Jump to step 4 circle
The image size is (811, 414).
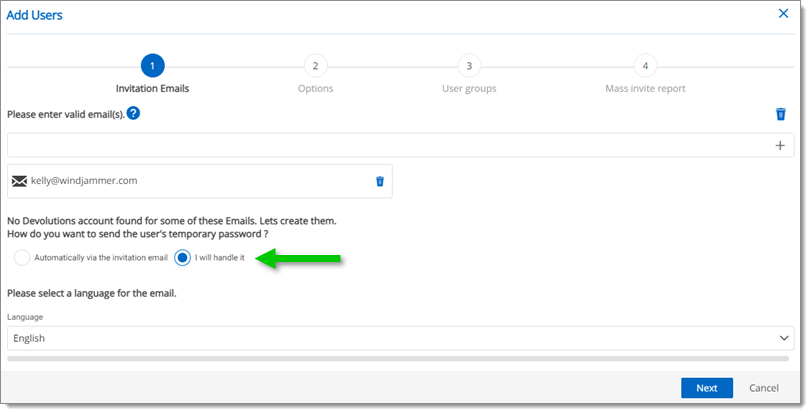click(x=645, y=66)
